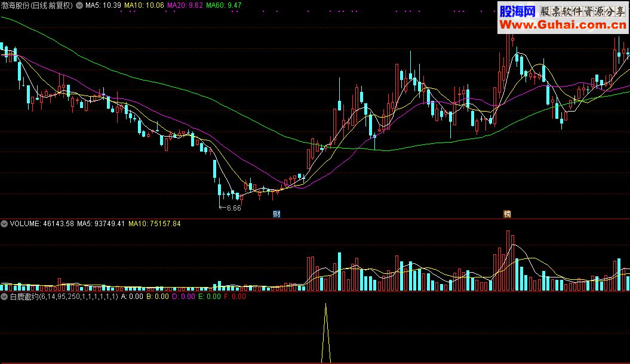Select the B: 0.00 indicator value
The height and width of the screenshot is (364, 630).
point(158,297)
